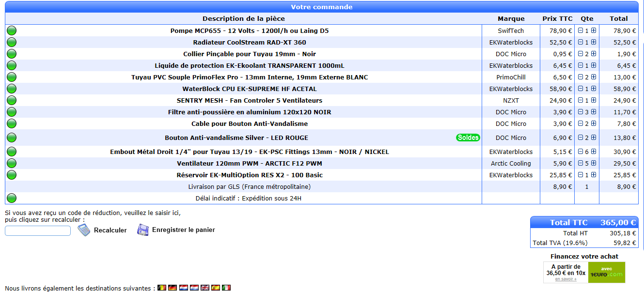The width and height of the screenshot is (644, 292).
Task: Open the 1euro.com financing banner
Action: click(606, 272)
